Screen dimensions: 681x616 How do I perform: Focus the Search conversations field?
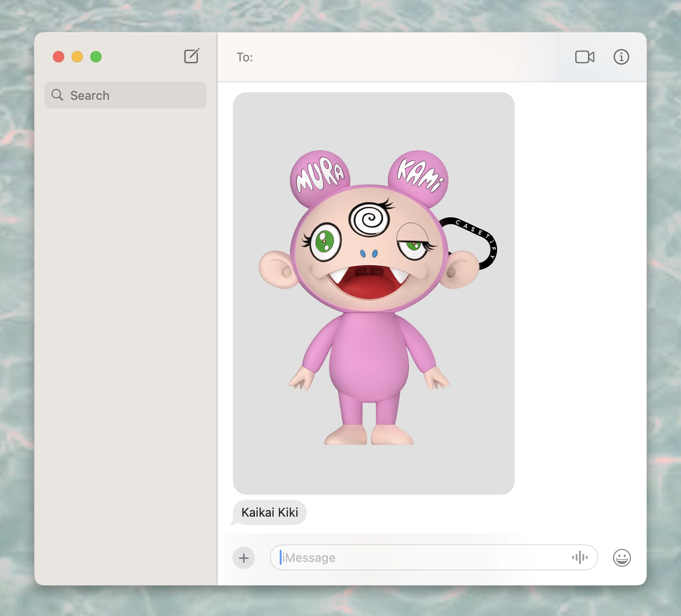(x=125, y=95)
